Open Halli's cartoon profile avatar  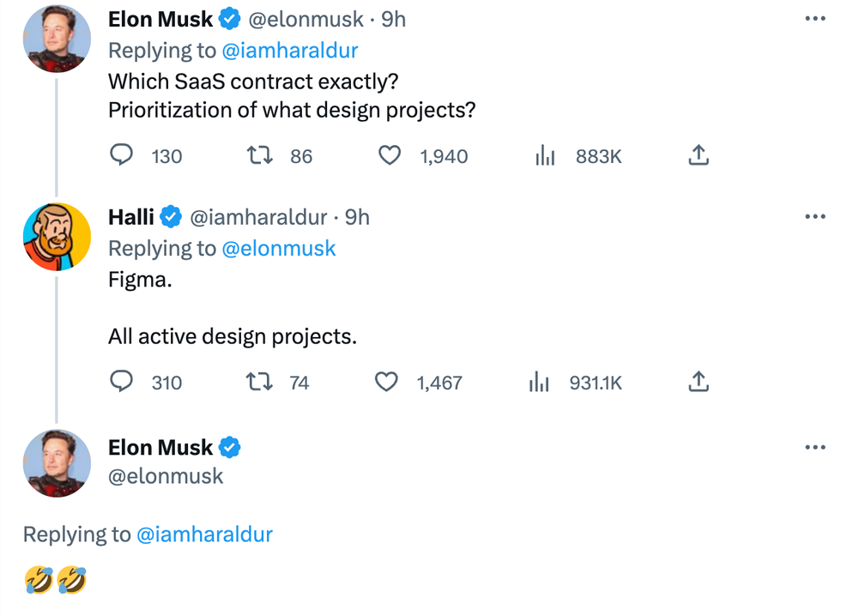pyautogui.click(x=57, y=236)
